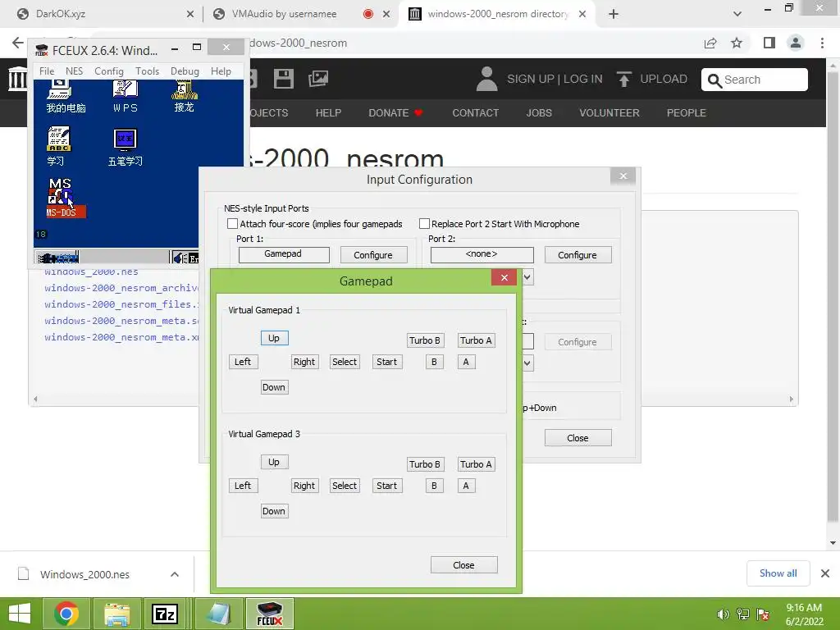
Task: Select the windows-2000_nesrom directory tab
Action: pyautogui.click(x=497, y=14)
